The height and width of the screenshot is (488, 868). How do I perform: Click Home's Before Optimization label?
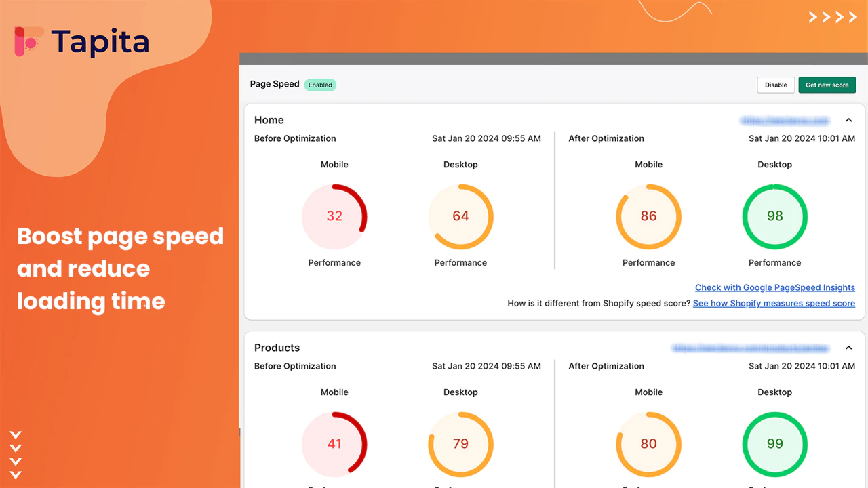coord(295,138)
